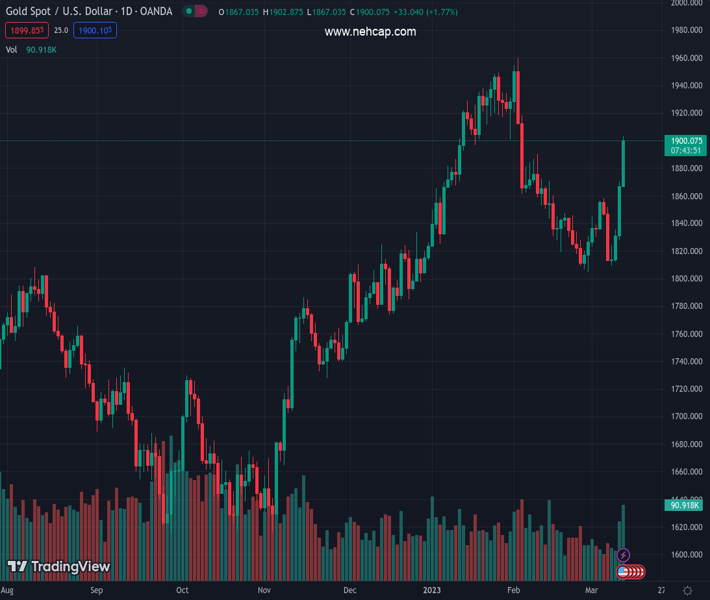Click the latest green candle near 1900

(623, 162)
